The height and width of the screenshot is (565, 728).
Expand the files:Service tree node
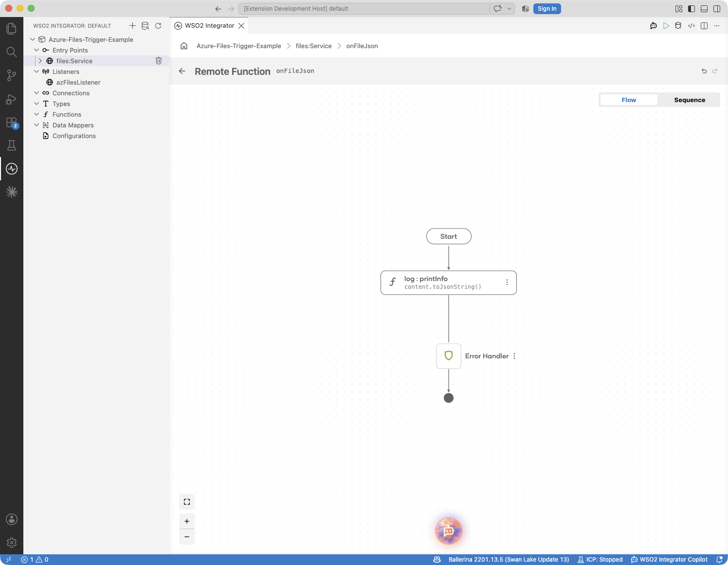[x=40, y=61]
